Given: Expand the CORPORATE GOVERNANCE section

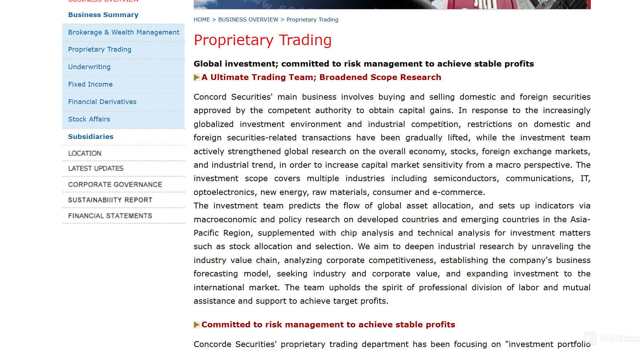Looking at the screenshot, I should pyautogui.click(x=115, y=184).
